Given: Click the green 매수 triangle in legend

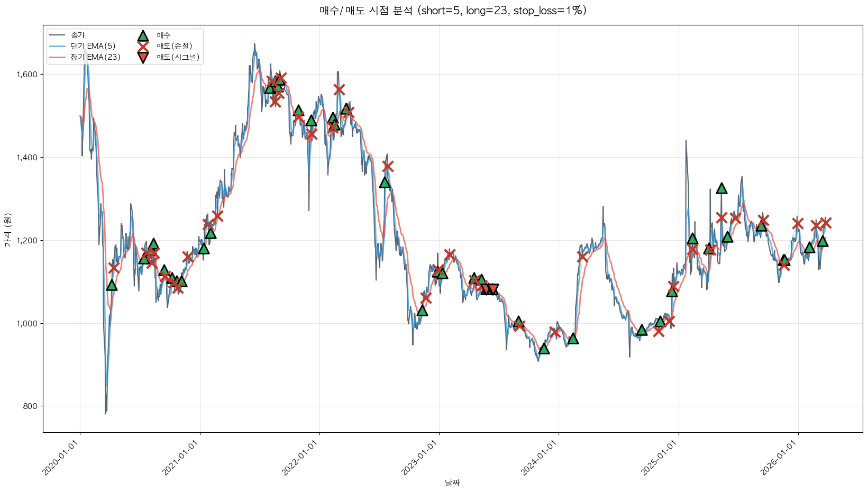Looking at the screenshot, I should [x=142, y=35].
